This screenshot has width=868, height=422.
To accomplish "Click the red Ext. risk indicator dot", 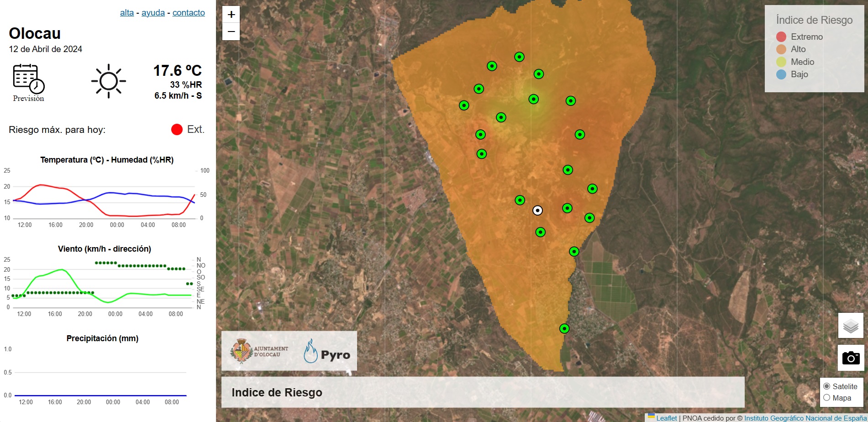I will coord(176,129).
